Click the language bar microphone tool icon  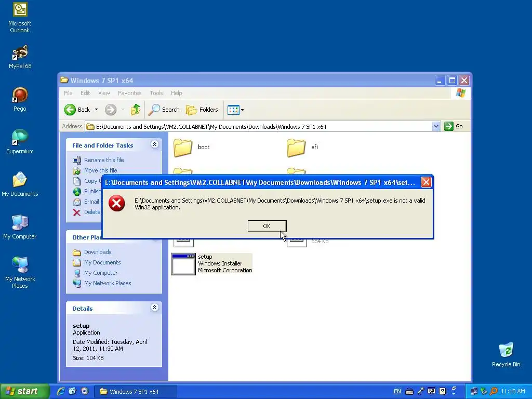pyautogui.click(x=421, y=392)
